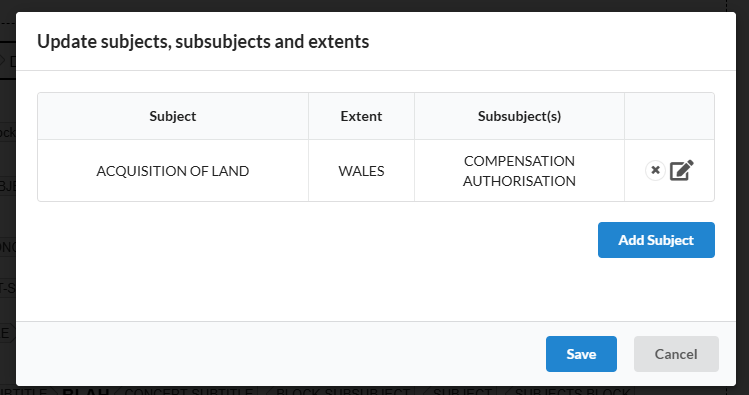Save the subject and extent changes
This screenshot has width=749, height=395.
pyautogui.click(x=581, y=354)
